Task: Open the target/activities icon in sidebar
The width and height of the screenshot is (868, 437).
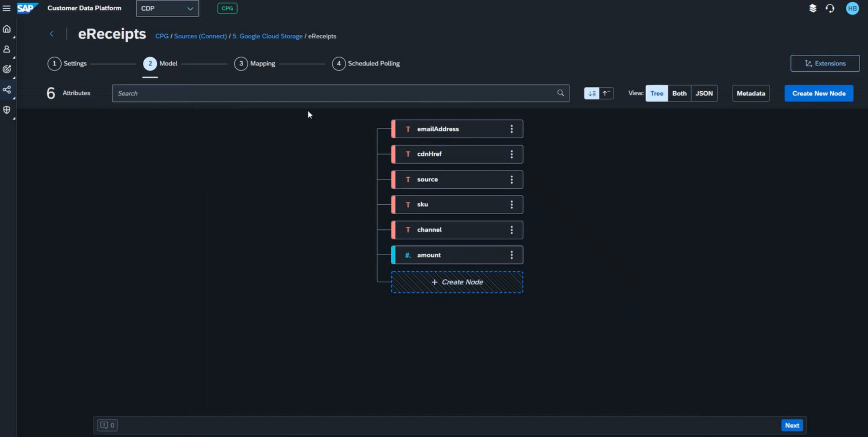Action: coord(7,69)
